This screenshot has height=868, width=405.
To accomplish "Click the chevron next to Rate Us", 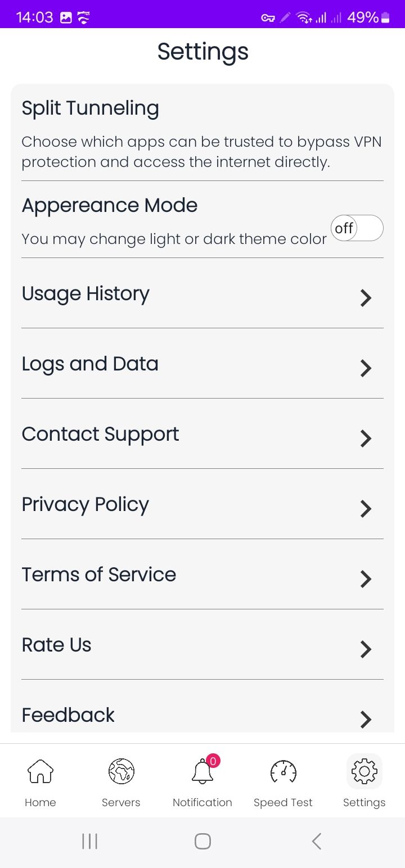I will click(366, 649).
